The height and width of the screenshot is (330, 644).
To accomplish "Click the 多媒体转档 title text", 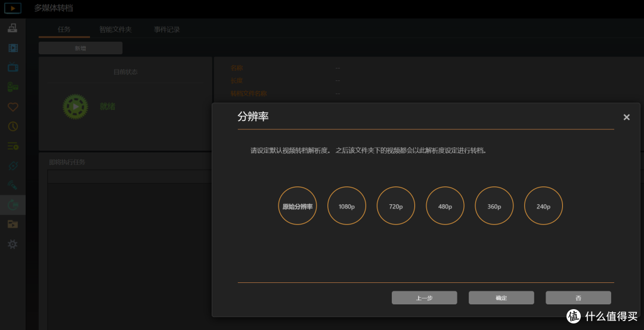I will pyautogui.click(x=54, y=8).
